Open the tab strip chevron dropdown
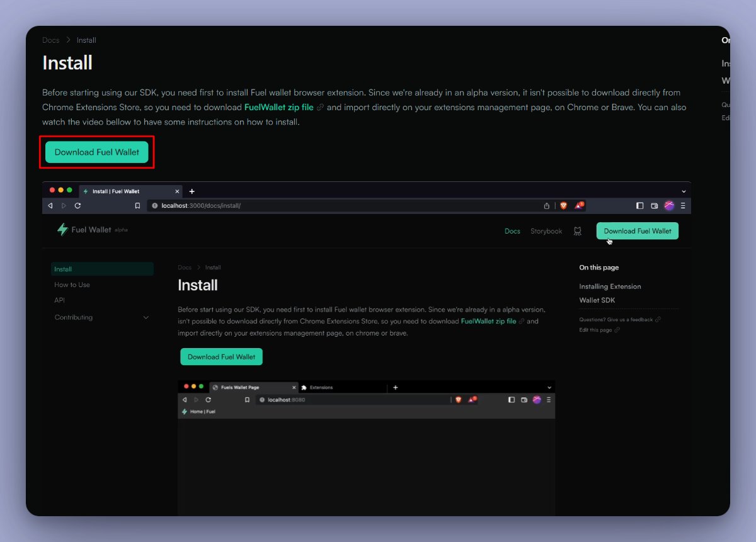756x542 pixels. click(684, 191)
